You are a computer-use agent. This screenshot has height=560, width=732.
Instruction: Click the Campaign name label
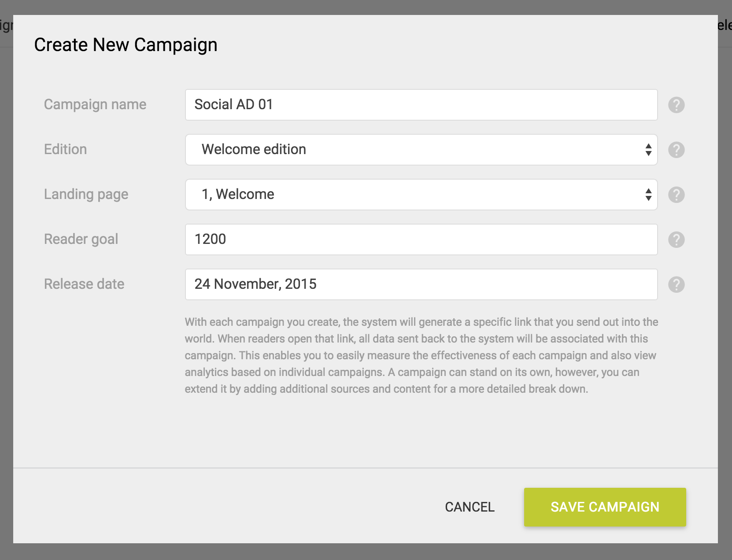(95, 105)
